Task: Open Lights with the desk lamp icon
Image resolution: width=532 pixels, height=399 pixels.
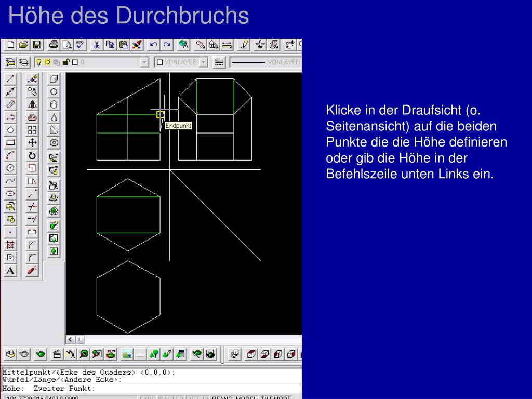Action: pyautogui.click(x=71, y=354)
